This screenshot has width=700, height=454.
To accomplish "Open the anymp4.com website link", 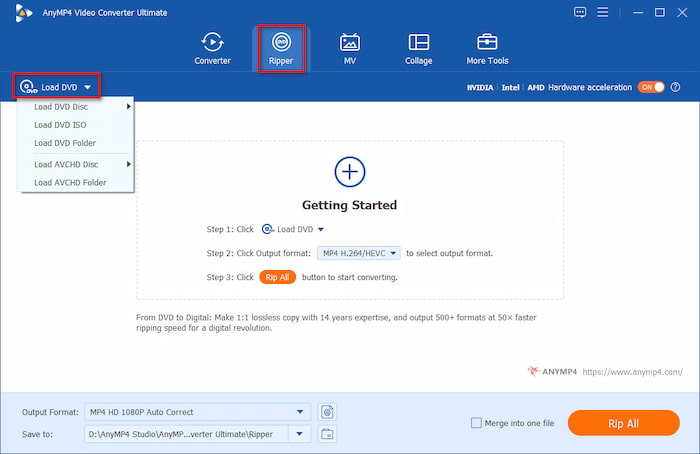I will click(x=632, y=371).
